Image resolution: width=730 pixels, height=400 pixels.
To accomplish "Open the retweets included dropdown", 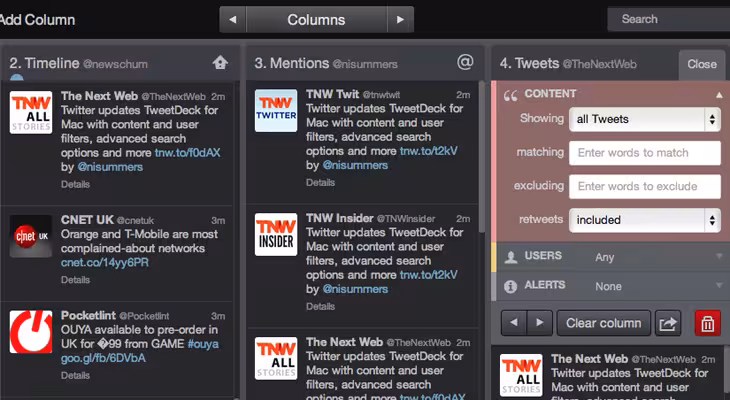I will pos(645,220).
